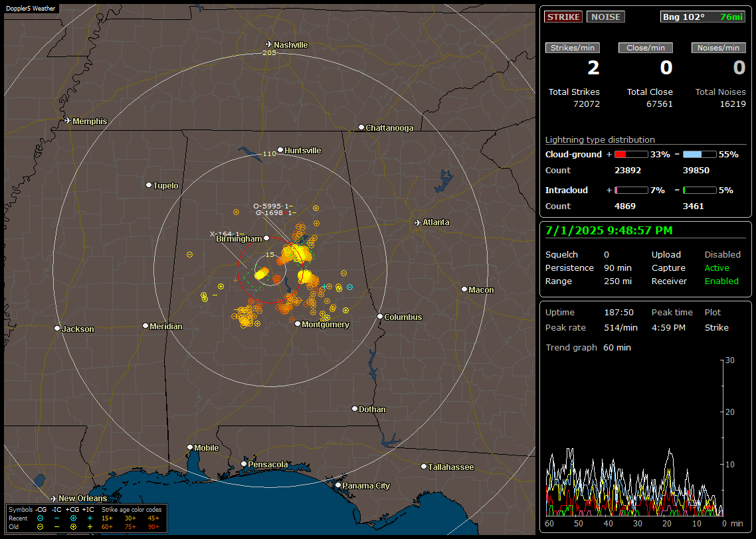The width and height of the screenshot is (756, 539).
Task: Click the trend graph plot area
Action: click(634, 437)
